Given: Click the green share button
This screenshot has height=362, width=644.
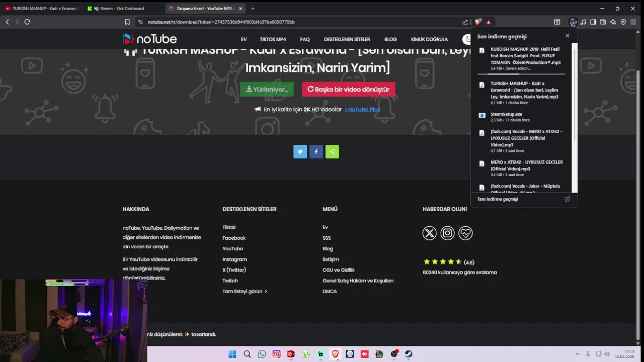Looking at the screenshot, I should pos(332,151).
